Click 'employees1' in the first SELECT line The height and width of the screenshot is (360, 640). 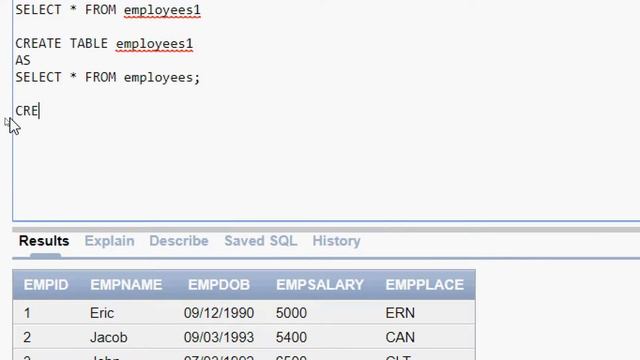[162, 10]
